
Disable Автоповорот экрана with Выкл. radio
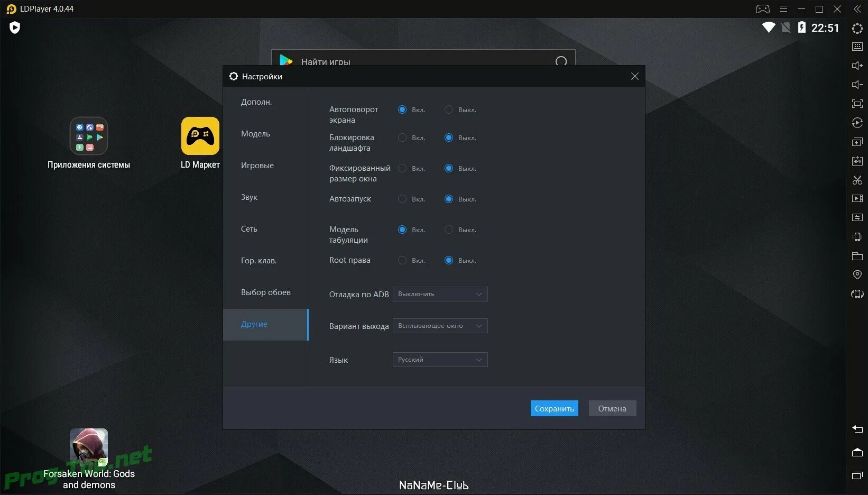pos(449,109)
